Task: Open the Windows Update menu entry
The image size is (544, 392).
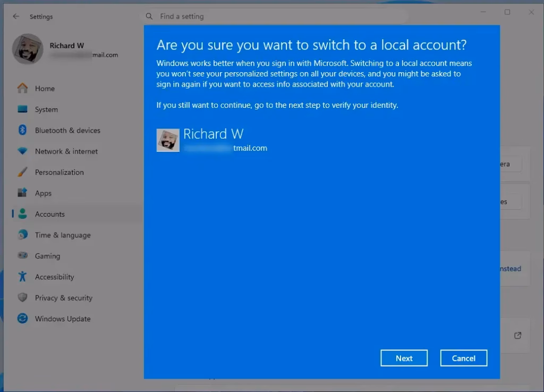Action: [x=63, y=319]
